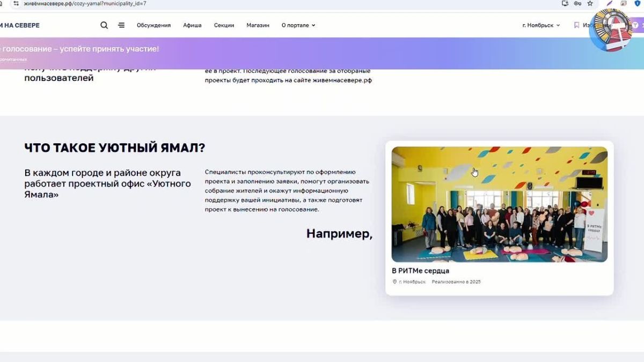Open the г. Ноябрьск city selector
This screenshot has width=644, height=362.
click(541, 25)
